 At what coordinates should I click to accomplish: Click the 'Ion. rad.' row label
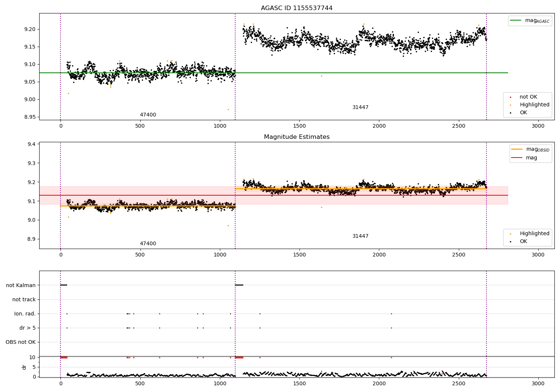[x=25, y=314]
